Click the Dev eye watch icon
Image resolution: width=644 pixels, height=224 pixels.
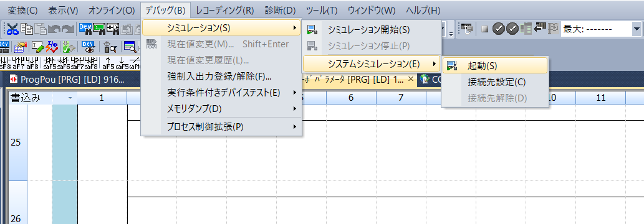89,47
